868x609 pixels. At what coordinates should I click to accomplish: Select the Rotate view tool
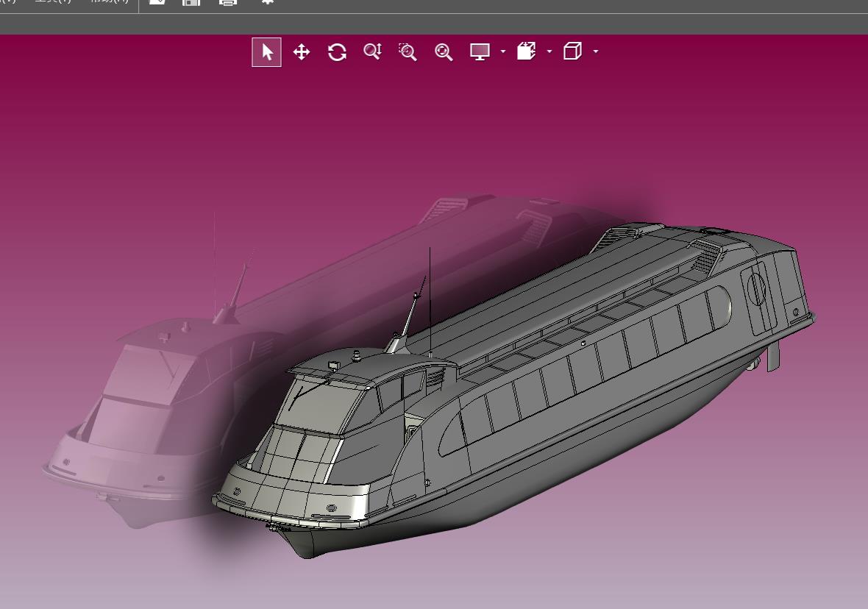point(337,52)
